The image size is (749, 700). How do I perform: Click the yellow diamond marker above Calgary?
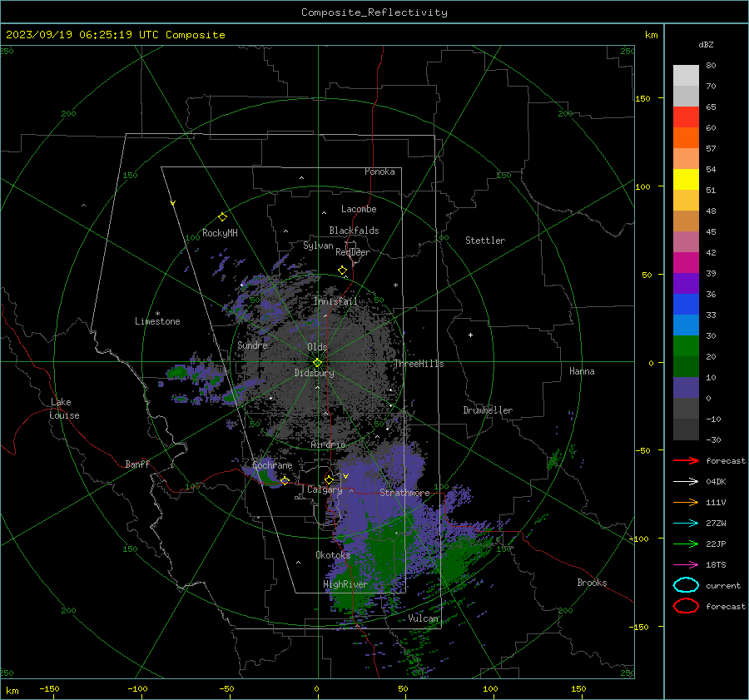(329, 479)
